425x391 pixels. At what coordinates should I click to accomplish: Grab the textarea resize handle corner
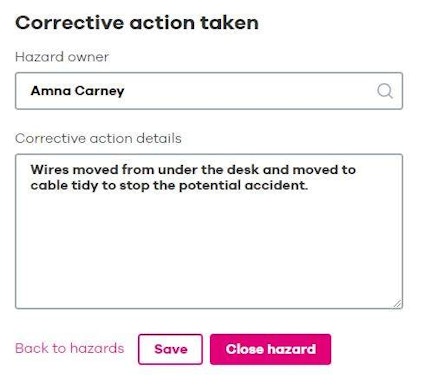[397, 303]
